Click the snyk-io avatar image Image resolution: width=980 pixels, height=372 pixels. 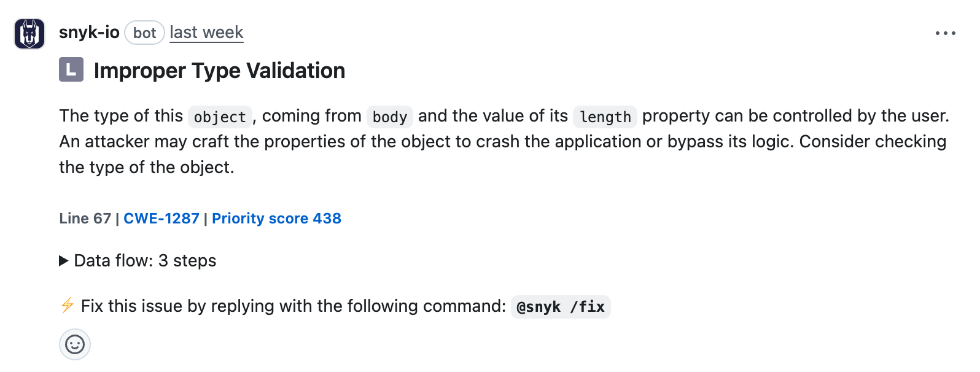(x=29, y=33)
